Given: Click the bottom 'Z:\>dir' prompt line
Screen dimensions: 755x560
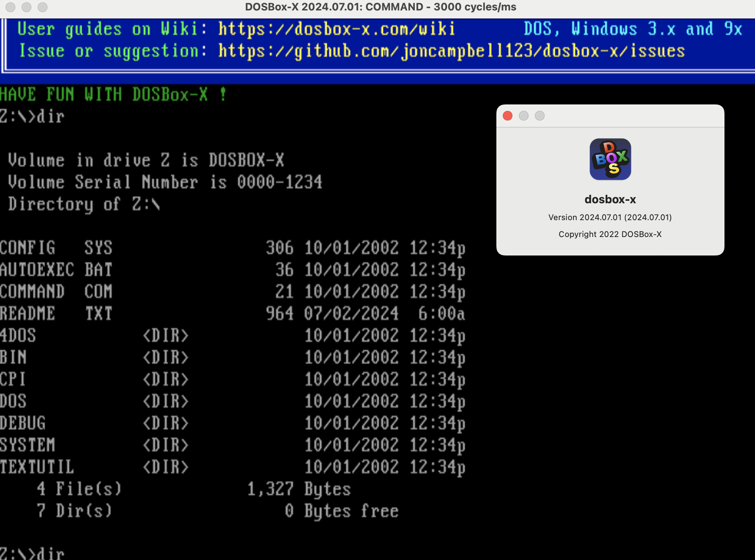Looking at the screenshot, I should pyautogui.click(x=32, y=553).
